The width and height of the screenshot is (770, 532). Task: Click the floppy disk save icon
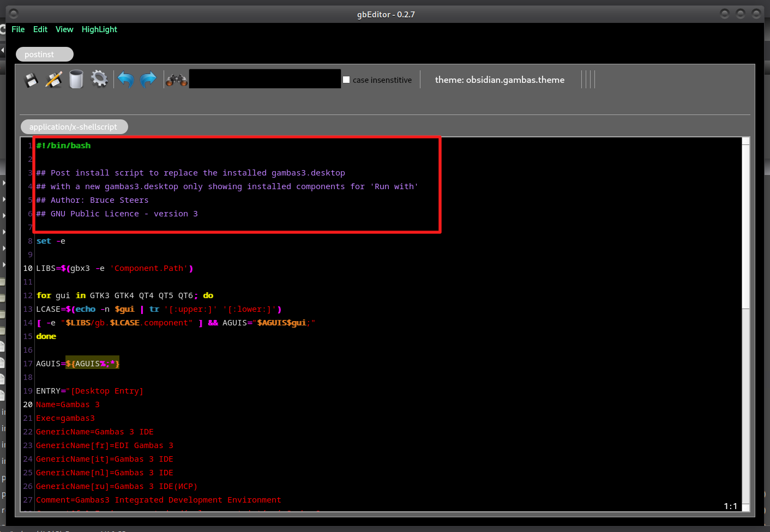pos(31,80)
